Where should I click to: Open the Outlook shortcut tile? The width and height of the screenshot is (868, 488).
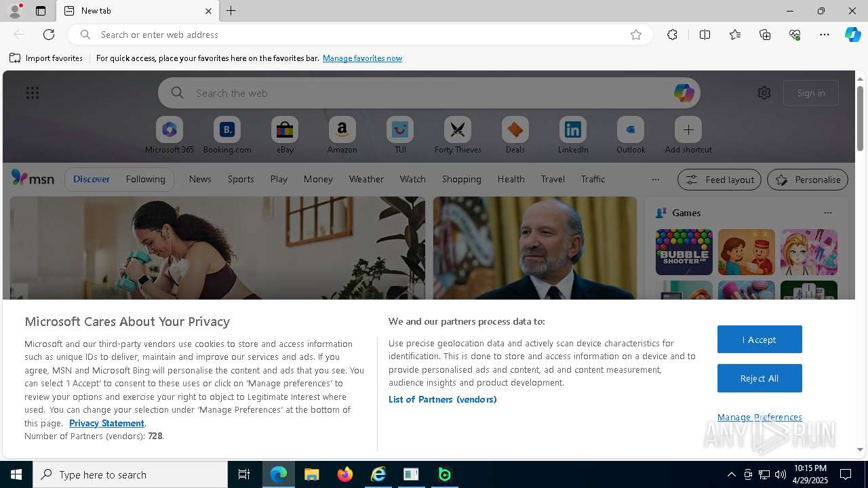click(631, 135)
